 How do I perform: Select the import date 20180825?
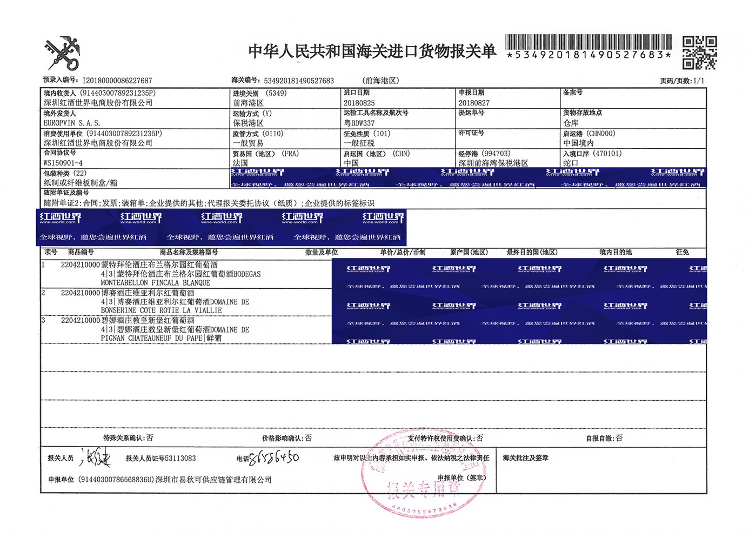[x=359, y=103]
